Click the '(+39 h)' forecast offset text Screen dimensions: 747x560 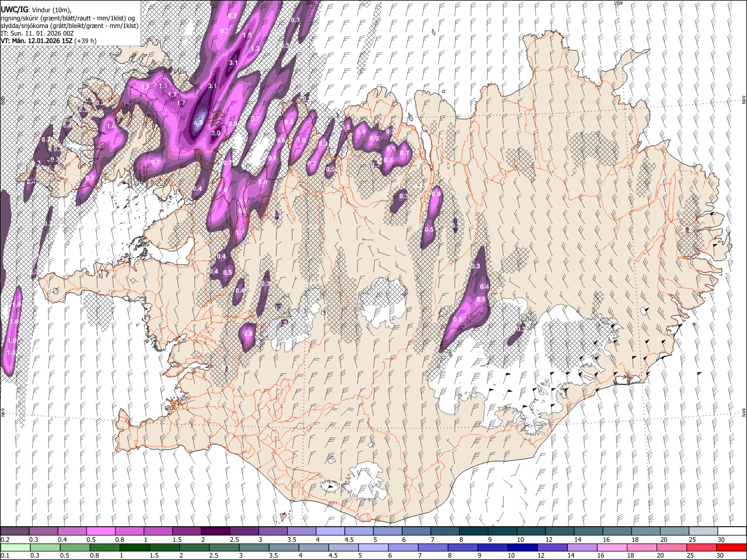click(x=85, y=41)
